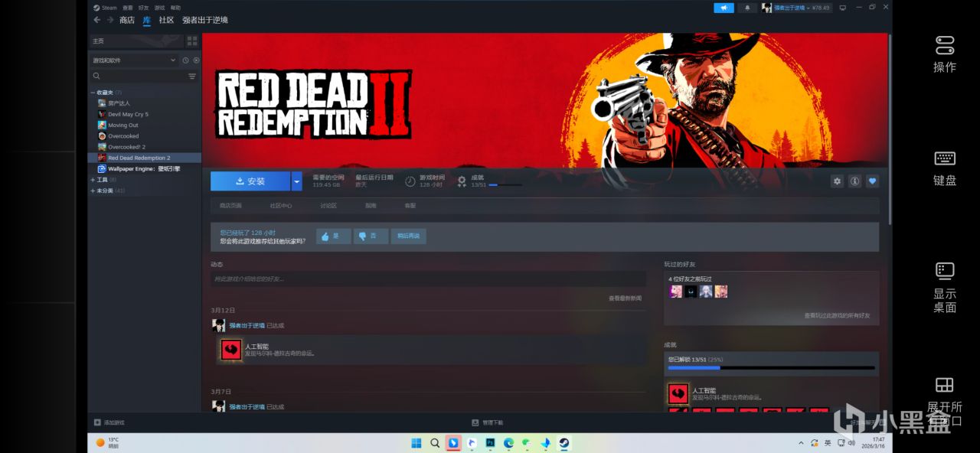Open Photoshop from the taskbar

point(490,443)
